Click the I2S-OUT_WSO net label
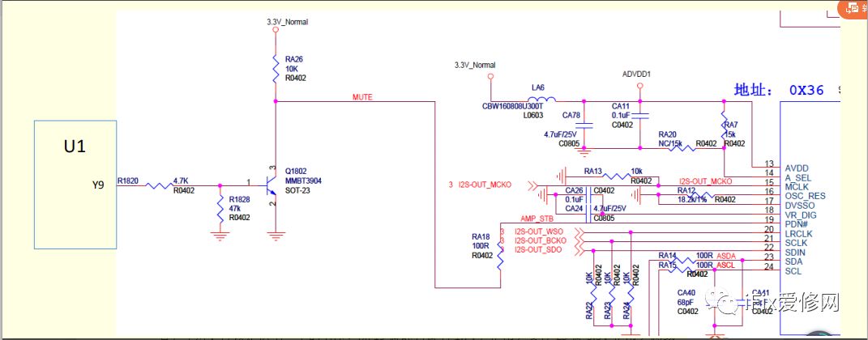This screenshot has height=340, width=868. coord(538,231)
